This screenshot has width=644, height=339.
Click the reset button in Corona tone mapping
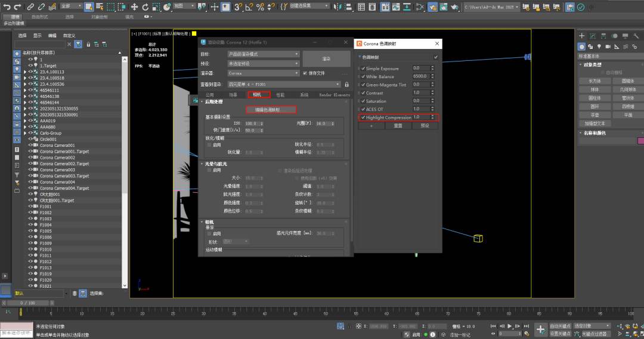pos(398,126)
